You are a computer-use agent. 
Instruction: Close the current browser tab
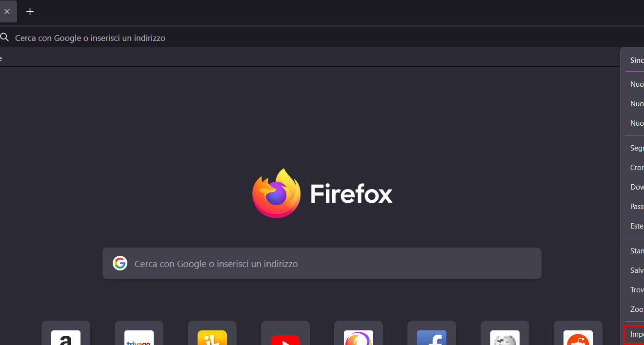click(7, 12)
